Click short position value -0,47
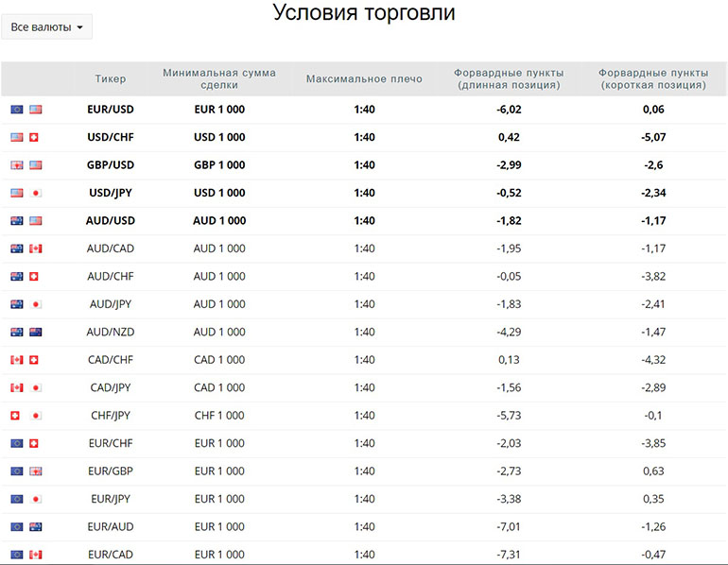The width and height of the screenshot is (728, 565). click(x=653, y=555)
